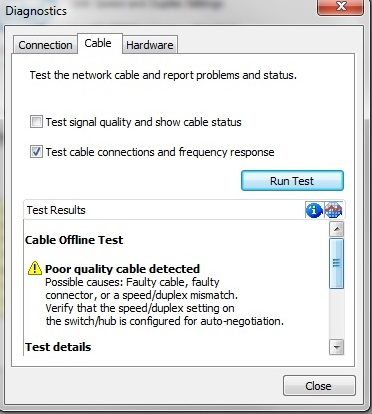The height and width of the screenshot is (414, 372).
Task: Switch to the Connection tab
Action: [45, 45]
